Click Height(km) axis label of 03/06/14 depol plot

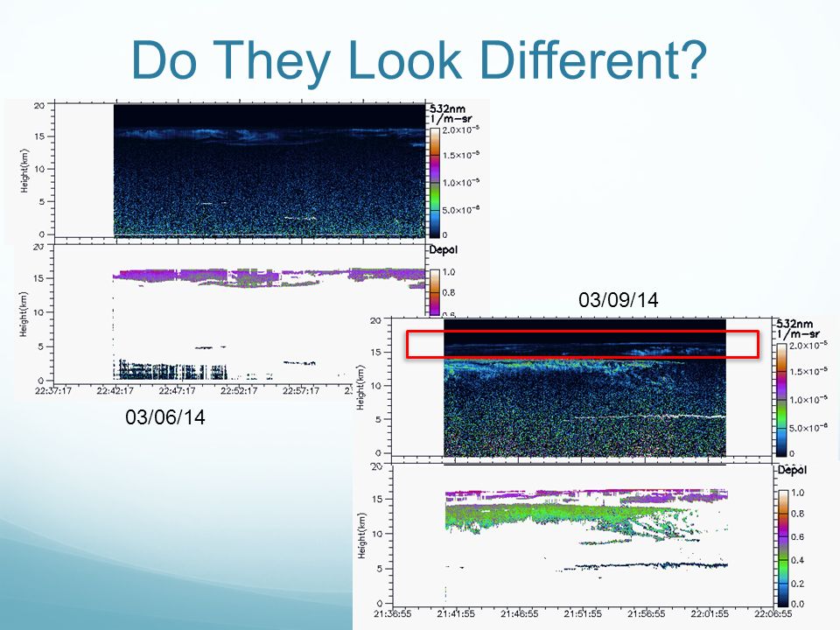(x=24, y=314)
